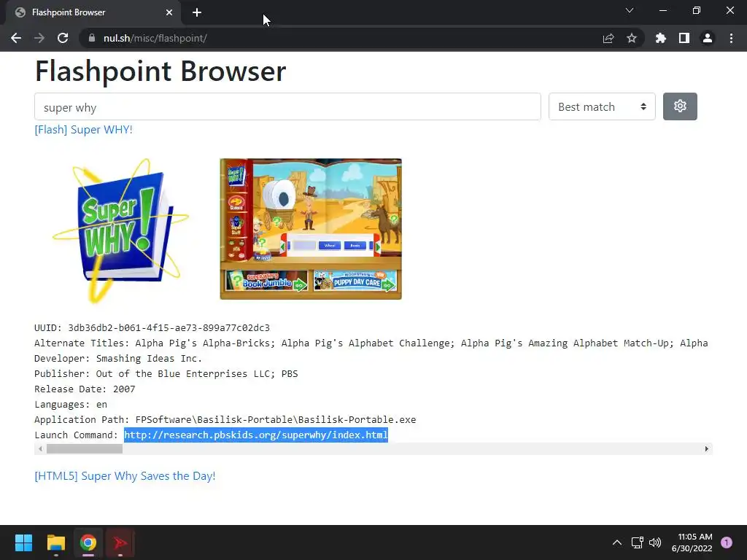Open the clock showing 11:05 AM
This screenshot has height=560, width=747.
pyautogui.click(x=692, y=542)
